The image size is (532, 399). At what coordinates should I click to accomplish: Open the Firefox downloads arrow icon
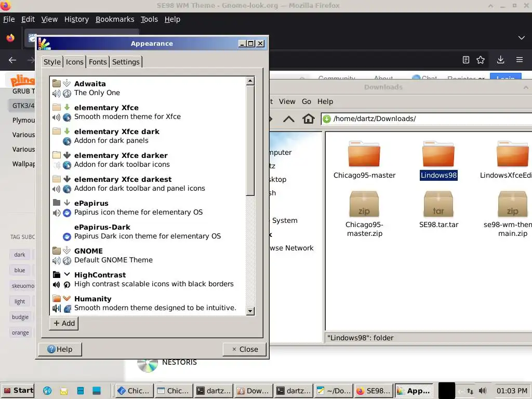click(x=500, y=60)
